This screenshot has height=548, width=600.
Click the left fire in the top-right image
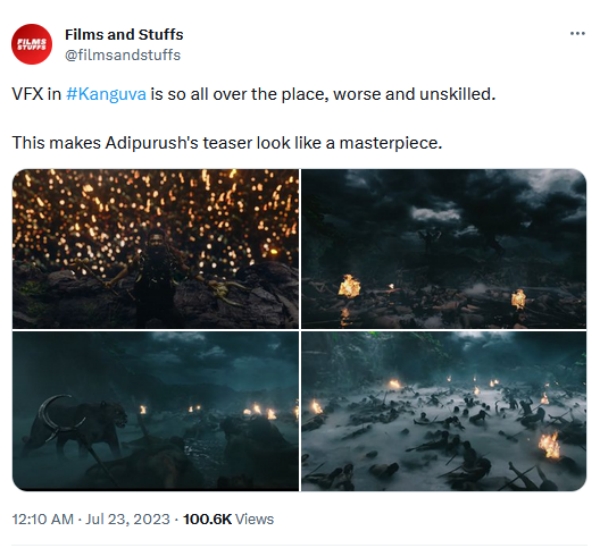click(x=349, y=287)
